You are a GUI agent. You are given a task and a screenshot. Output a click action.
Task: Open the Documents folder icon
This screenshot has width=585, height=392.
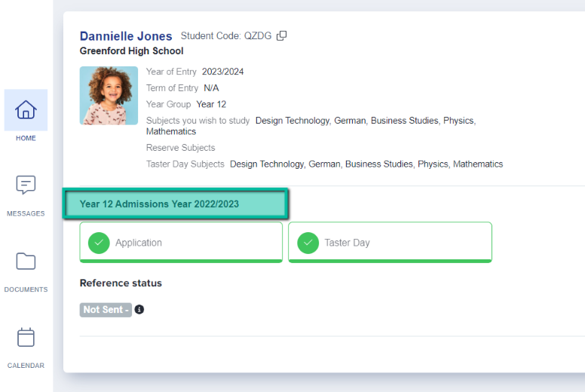pyautogui.click(x=26, y=261)
